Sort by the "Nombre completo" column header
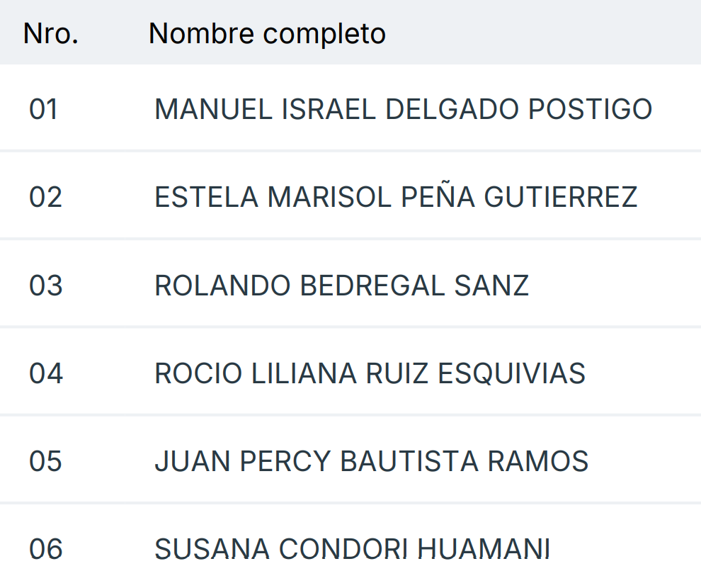The width and height of the screenshot is (701, 588). coord(267,33)
